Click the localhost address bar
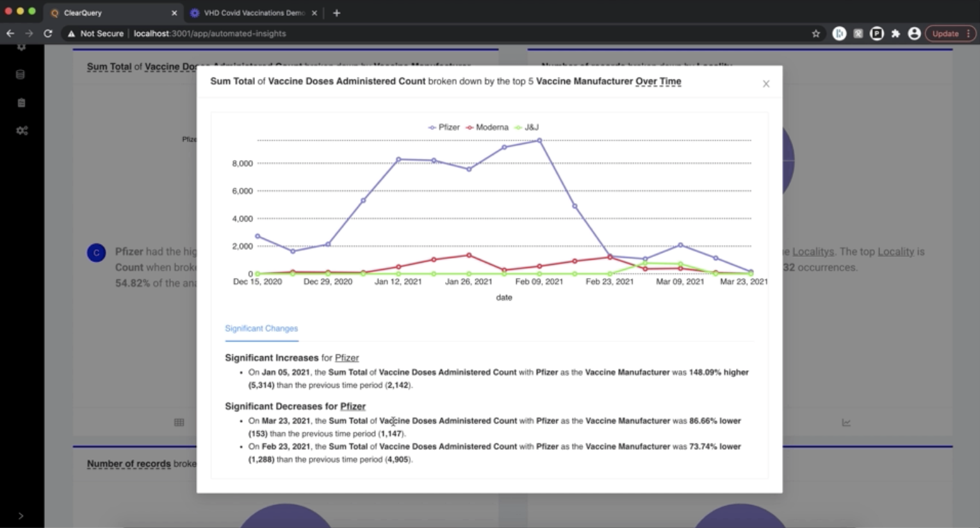This screenshot has height=528, width=980. pyautogui.click(x=210, y=33)
